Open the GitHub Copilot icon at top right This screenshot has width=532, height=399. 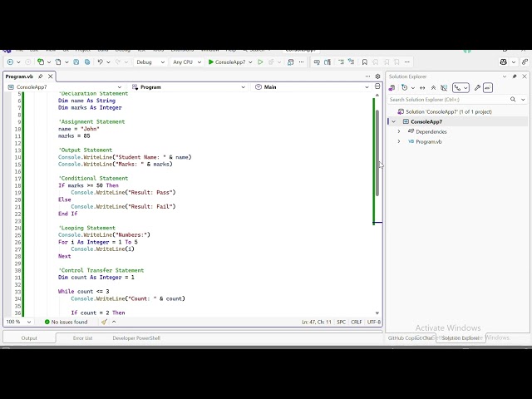click(x=504, y=62)
